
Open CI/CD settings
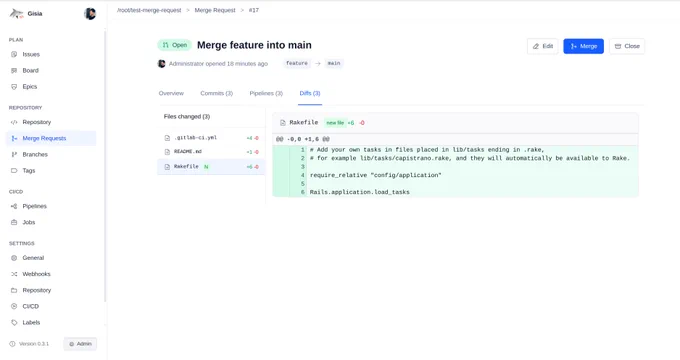[51, 306]
